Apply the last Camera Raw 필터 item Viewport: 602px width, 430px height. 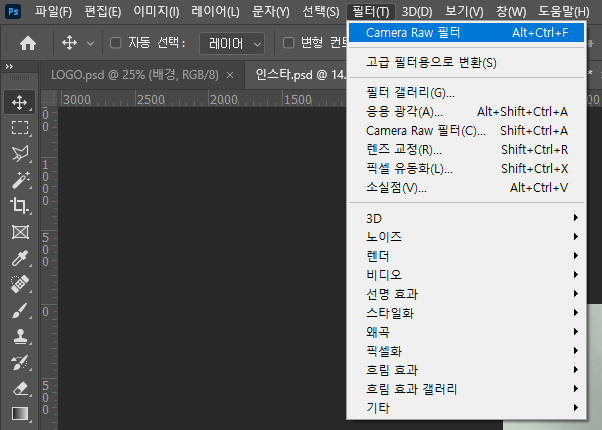[x=466, y=33]
